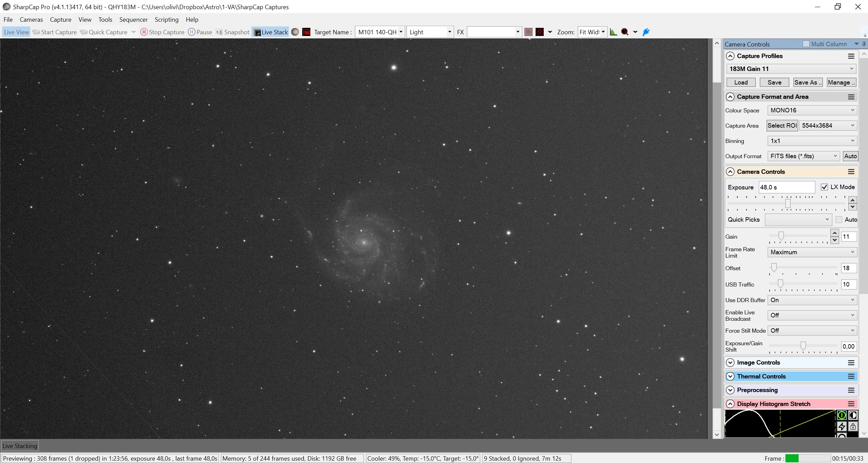Click the Live Stack toolbar button
This screenshot has width=868, height=463.
click(271, 32)
